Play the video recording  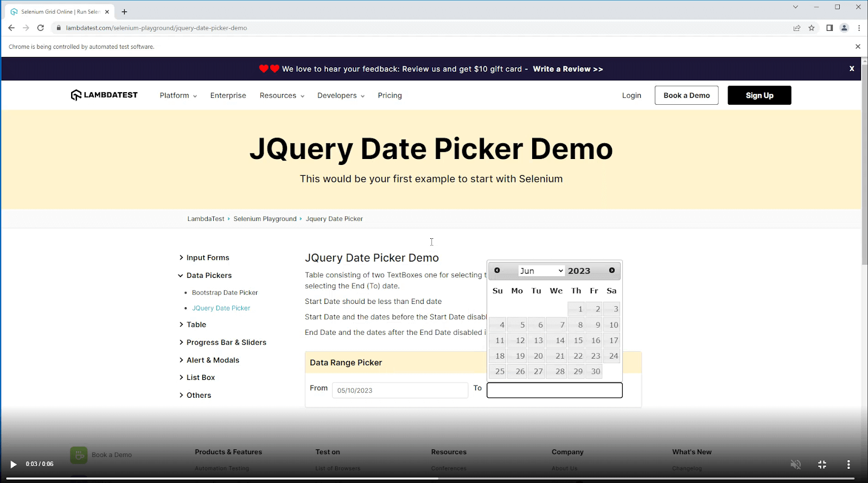click(x=14, y=465)
